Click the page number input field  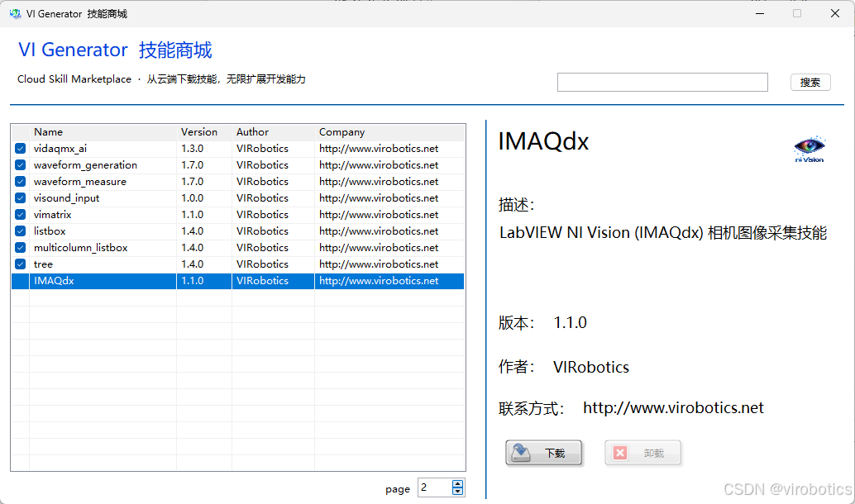435,487
